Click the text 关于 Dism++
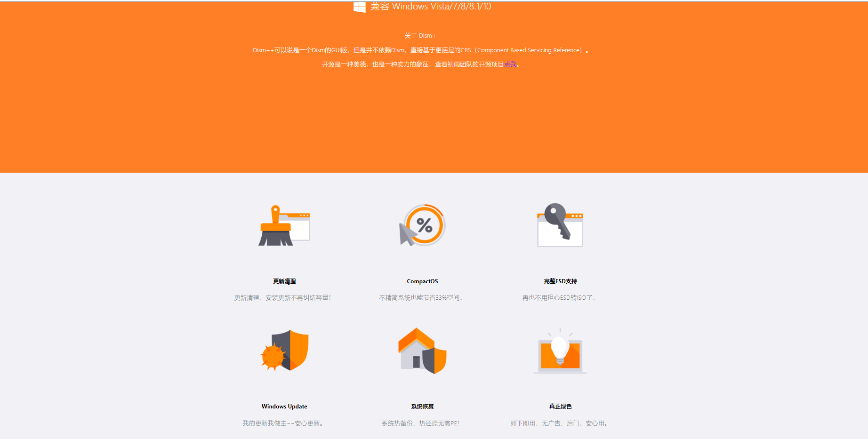The image size is (868, 439). pyautogui.click(x=422, y=36)
